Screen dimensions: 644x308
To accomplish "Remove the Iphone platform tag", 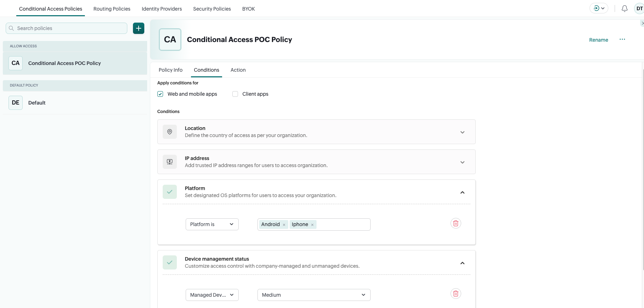I will click(312, 225).
